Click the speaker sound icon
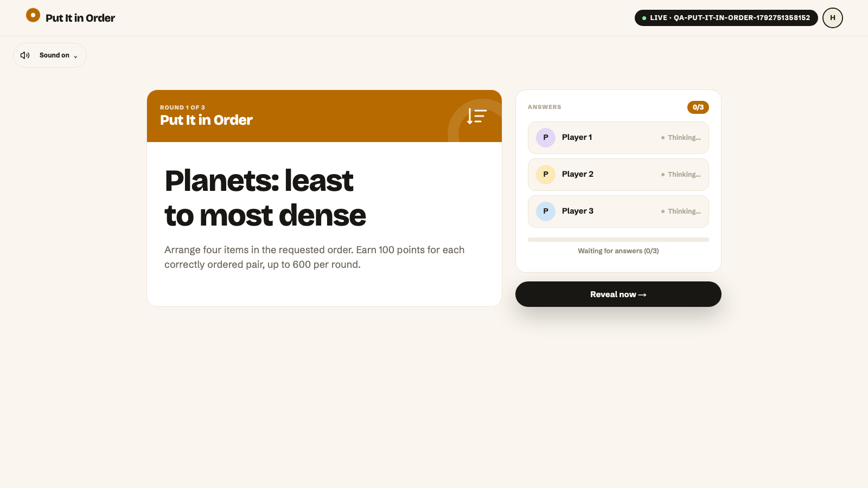The width and height of the screenshot is (868, 488). (25, 55)
